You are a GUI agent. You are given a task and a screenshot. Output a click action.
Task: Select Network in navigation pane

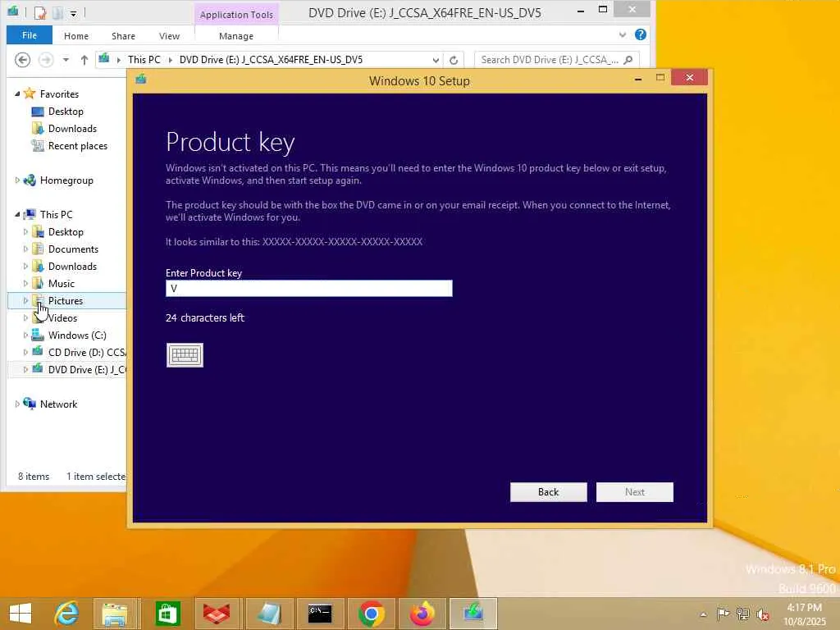pyautogui.click(x=58, y=404)
